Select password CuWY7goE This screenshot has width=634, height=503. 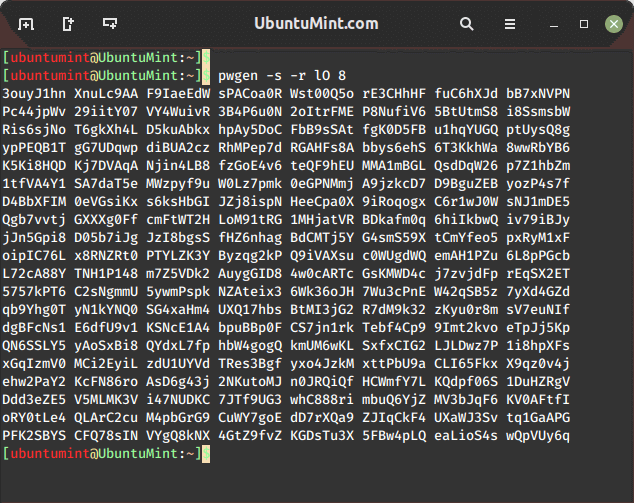pos(250,418)
